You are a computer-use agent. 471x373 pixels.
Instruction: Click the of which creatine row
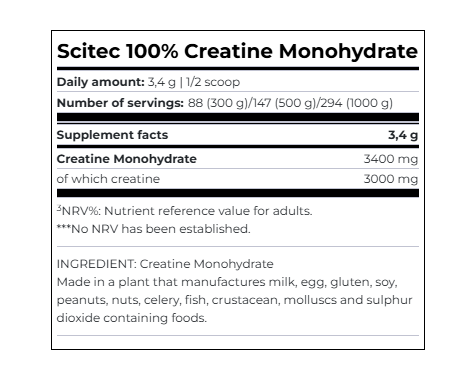(238, 179)
